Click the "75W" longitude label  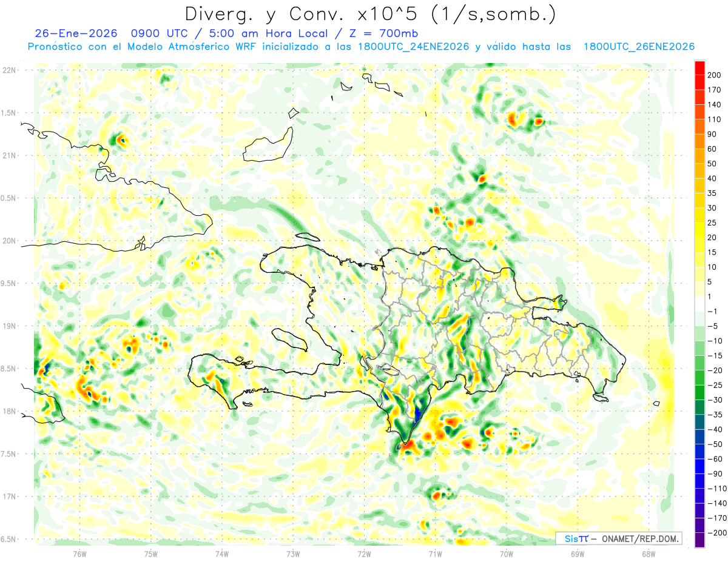click(151, 554)
